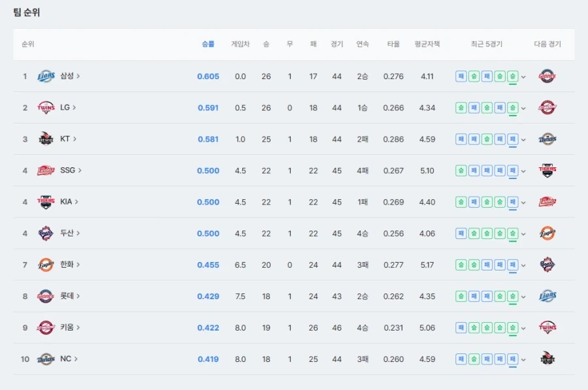
Task: Click the 4.06 ERA value in 두산 row
Action: click(427, 234)
